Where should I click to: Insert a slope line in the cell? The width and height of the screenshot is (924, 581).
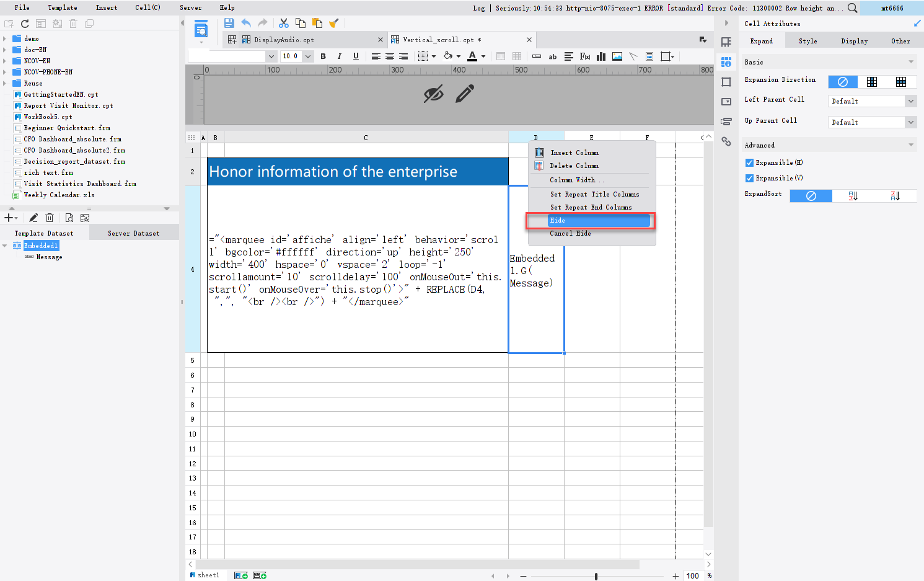pyautogui.click(x=633, y=56)
